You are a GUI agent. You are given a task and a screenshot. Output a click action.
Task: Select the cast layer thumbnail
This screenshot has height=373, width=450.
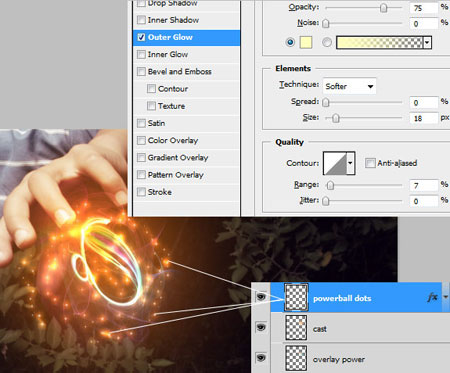click(x=296, y=327)
